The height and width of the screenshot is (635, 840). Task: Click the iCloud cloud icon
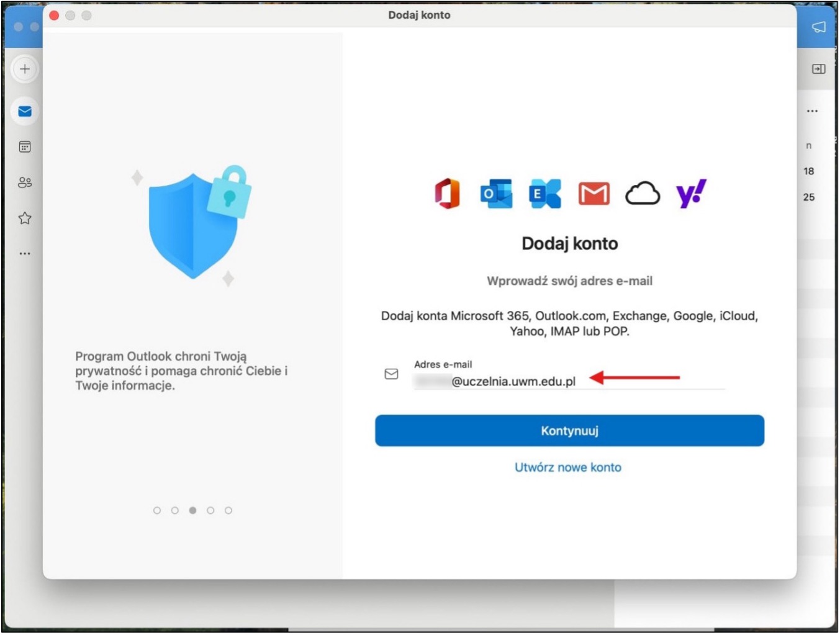click(x=642, y=194)
